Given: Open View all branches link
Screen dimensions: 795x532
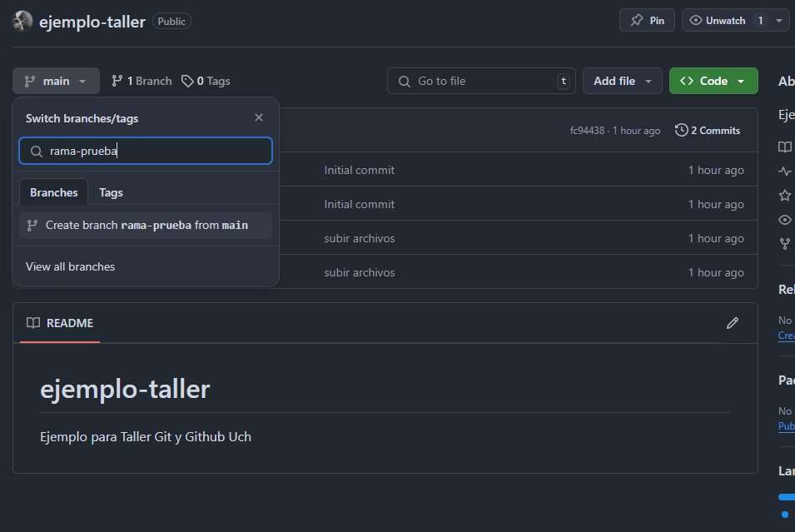Looking at the screenshot, I should click(71, 266).
